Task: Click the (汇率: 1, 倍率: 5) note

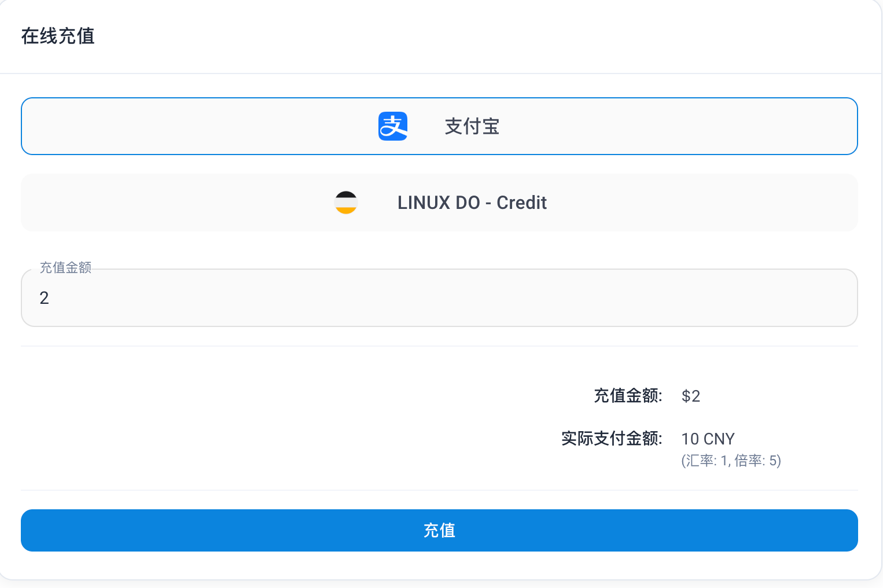Action: point(731,461)
